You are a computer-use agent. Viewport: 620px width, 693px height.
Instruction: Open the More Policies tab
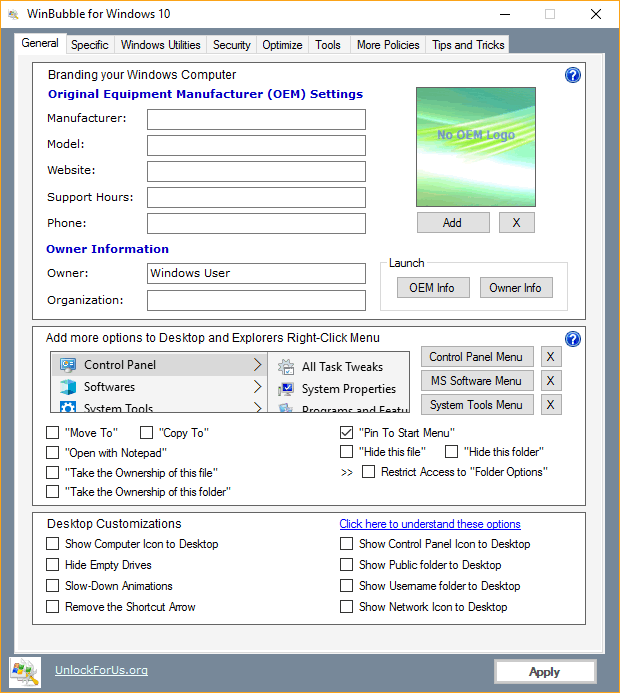click(388, 45)
